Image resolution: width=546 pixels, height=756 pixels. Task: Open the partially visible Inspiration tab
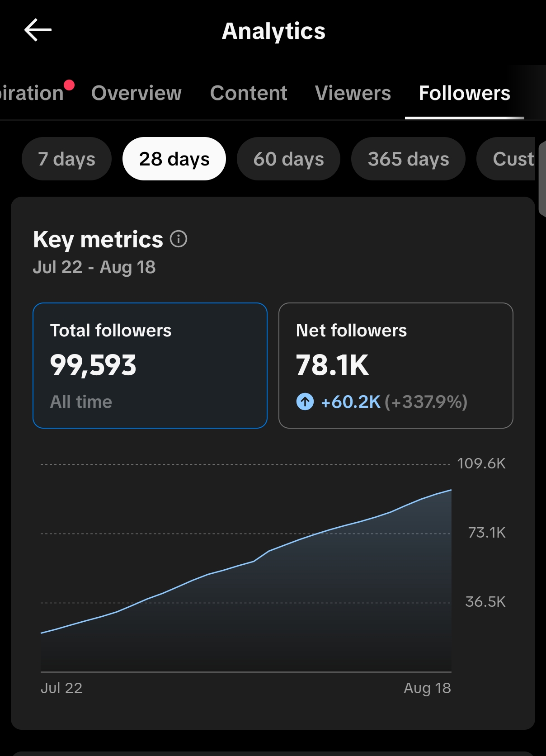(32, 93)
